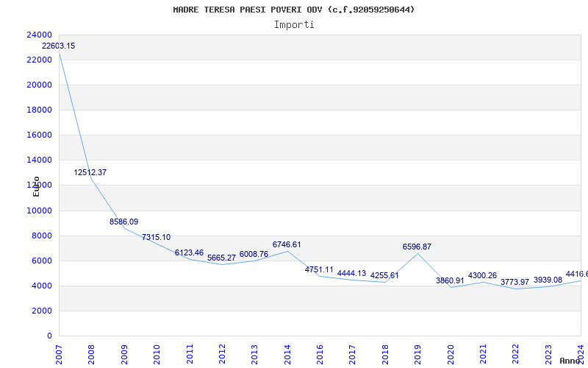Select the y-axis value 18000
Viewport: 588px width, 368px height.
pos(39,110)
